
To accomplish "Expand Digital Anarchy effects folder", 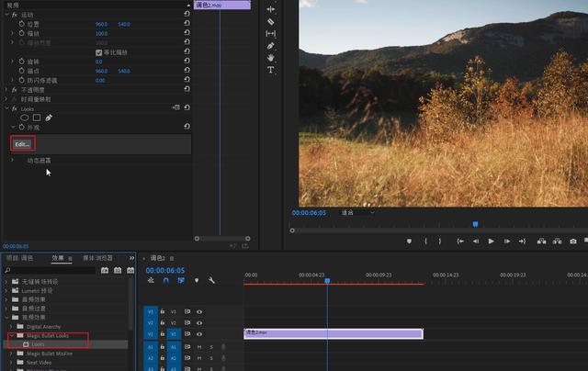I will click(11, 326).
